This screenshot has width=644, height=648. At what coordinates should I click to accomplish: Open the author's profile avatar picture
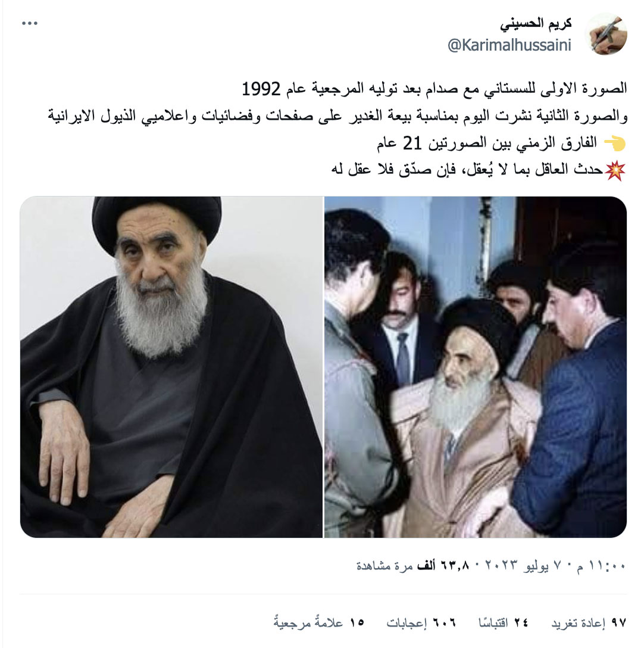(607, 34)
